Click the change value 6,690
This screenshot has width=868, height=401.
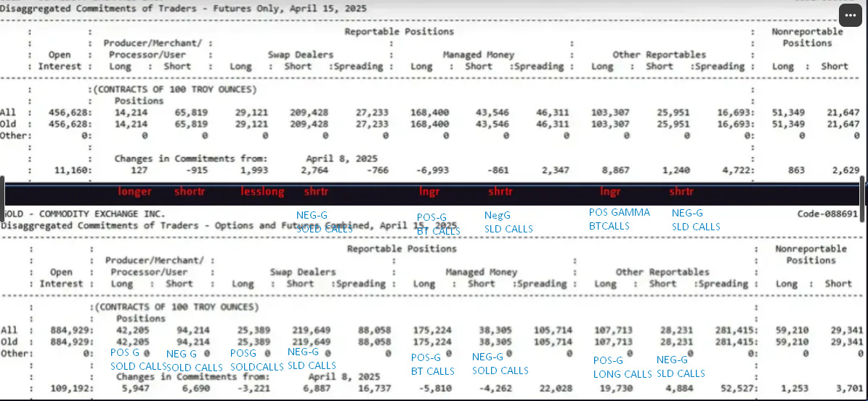pos(197,388)
